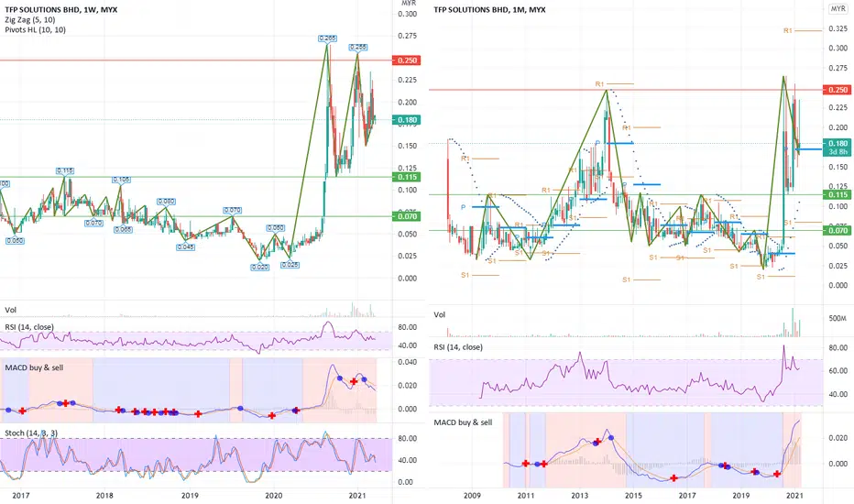Click the green 0.115 axis tag on the monthly chart
Image resolution: width=854 pixels, height=504 pixels.
pos(838,195)
